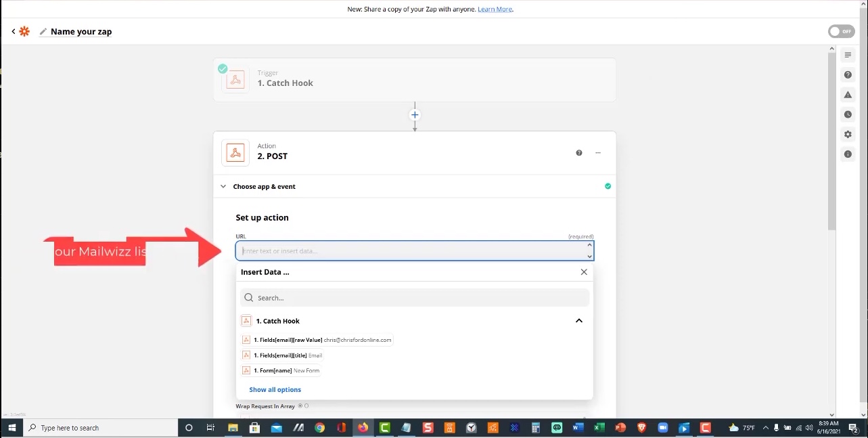This screenshot has width=868, height=438.
Task: Open the Catch Hook trigger step
Action: [415, 80]
